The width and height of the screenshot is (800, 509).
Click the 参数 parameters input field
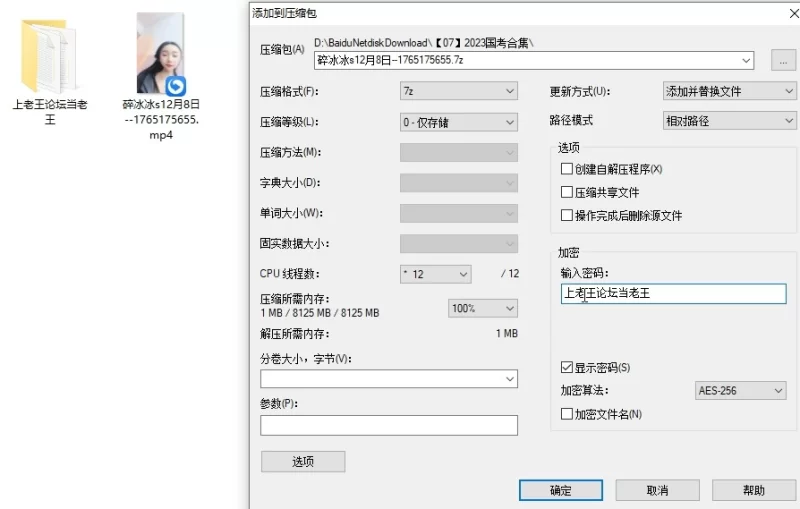tap(389, 425)
